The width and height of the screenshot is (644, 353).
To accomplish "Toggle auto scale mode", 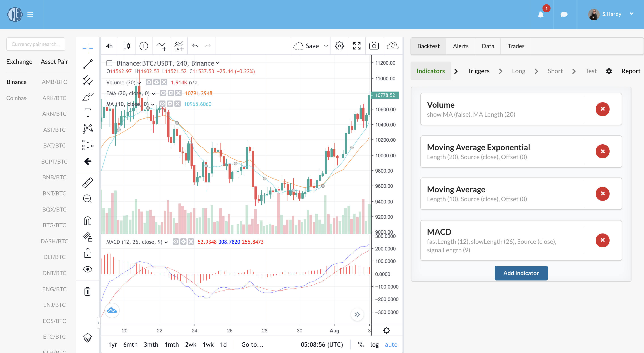I will coord(391,345).
